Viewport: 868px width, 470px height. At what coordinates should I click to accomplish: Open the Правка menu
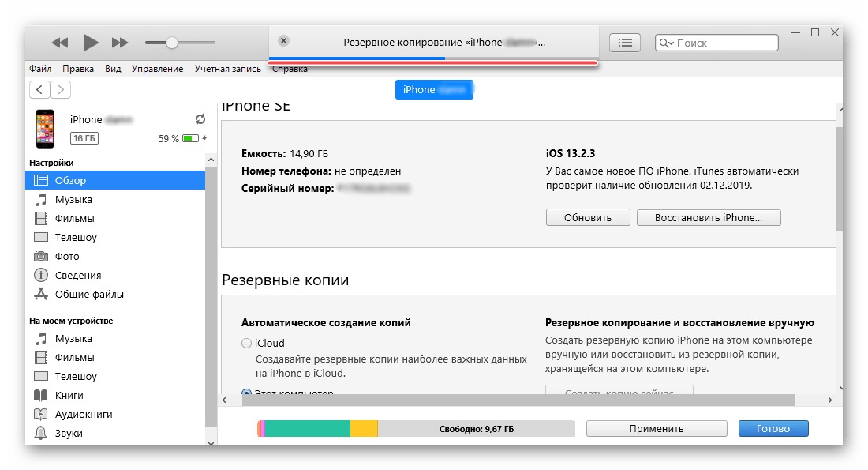pos(78,69)
